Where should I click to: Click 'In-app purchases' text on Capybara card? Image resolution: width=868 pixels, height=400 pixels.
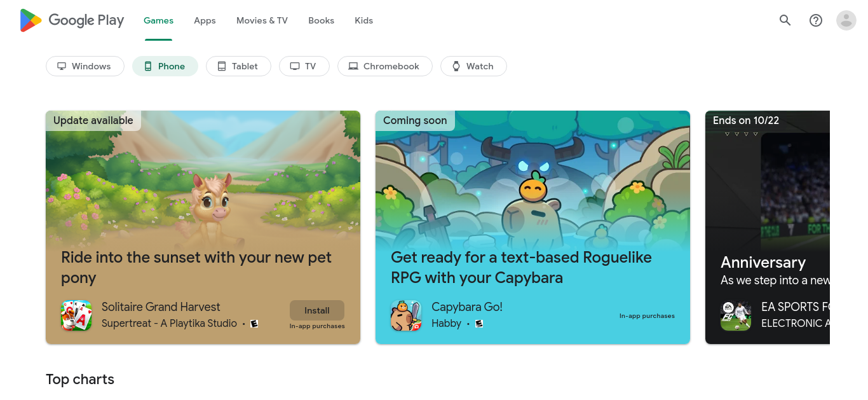click(647, 316)
